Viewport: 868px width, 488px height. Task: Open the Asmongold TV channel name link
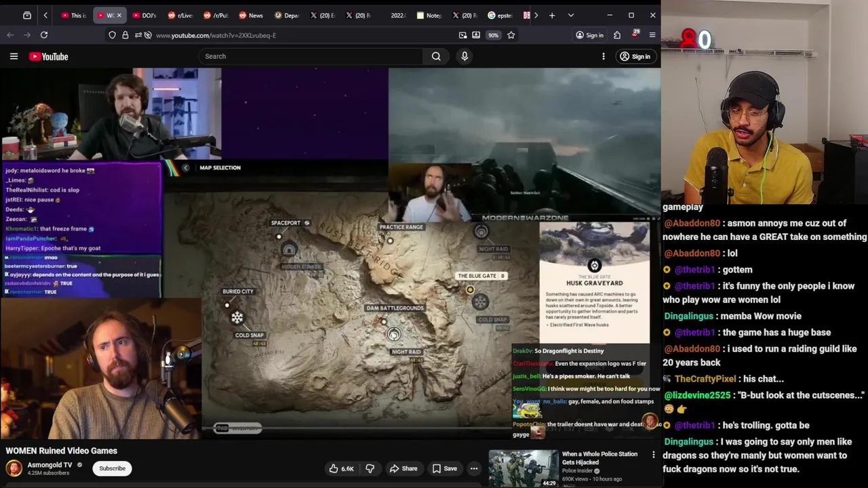pyautogui.click(x=50, y=465)
